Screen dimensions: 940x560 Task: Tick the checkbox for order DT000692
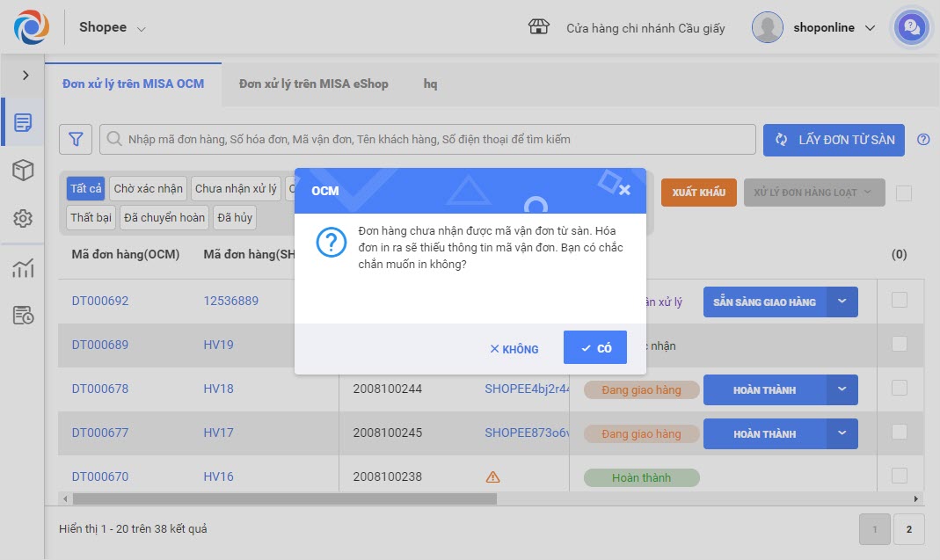(x=900, y=300)
